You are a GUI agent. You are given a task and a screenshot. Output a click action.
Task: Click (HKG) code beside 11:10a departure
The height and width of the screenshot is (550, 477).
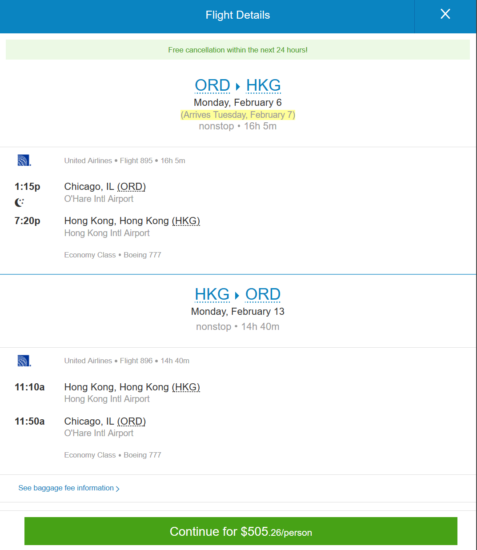(186, 387)
